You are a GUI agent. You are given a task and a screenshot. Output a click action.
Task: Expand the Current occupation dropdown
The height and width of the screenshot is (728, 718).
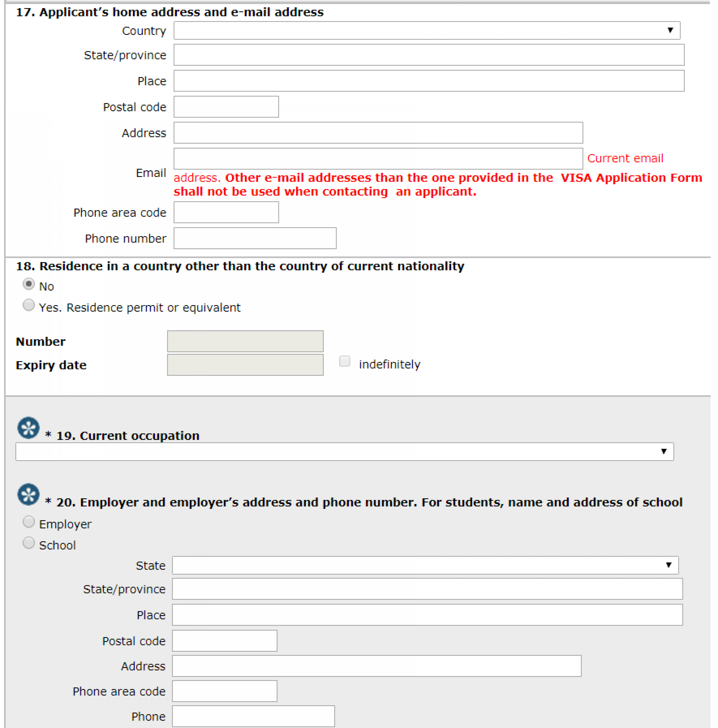(x=344, y=451)
